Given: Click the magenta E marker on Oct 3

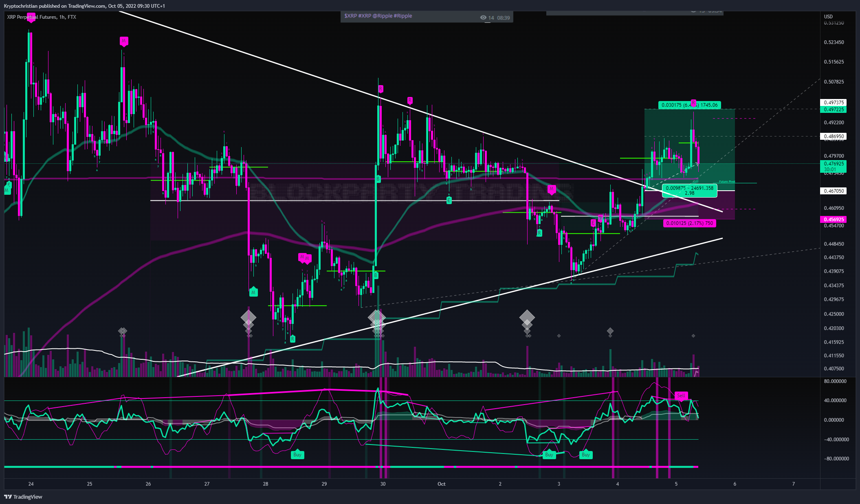Looking at the screenshot, I should pyautogui.click(x=593, y=223).
